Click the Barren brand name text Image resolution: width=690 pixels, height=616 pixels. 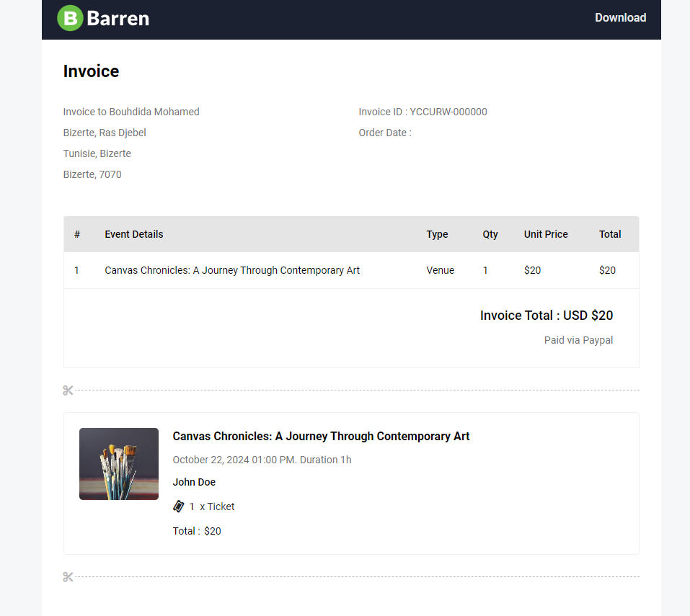click(118, 18)
